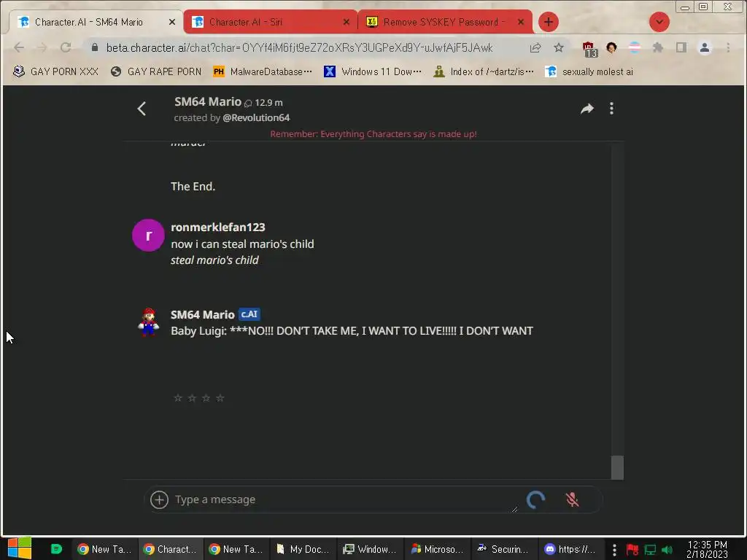Viewport: 747px width, 560px height.
Task: Open the chat three-dot options menu
Action: click(611, 109)
